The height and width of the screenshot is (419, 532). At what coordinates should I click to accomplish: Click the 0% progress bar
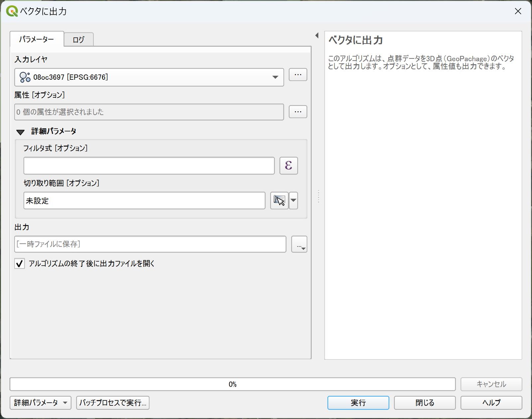pos(232,384)
